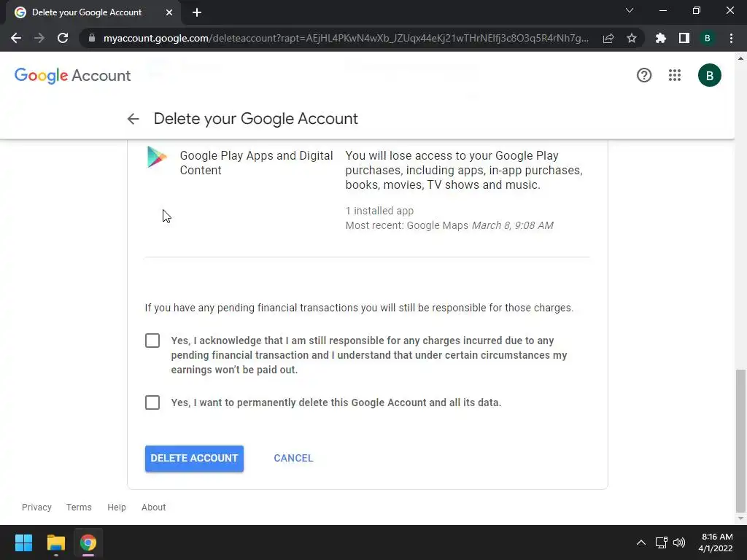The image size is (747, 560).
Task: Open Chrome profile B in toolbar
Action: pos(708,38)
